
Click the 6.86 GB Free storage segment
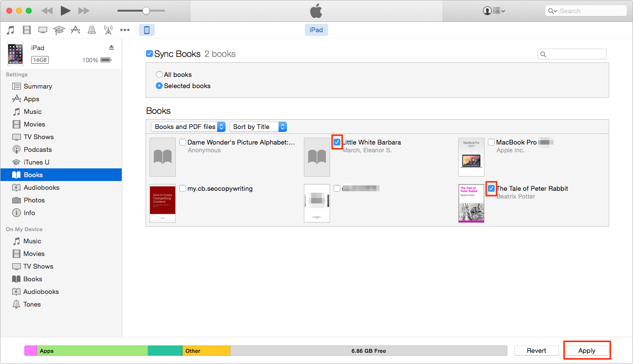click(x=369, y=350)
